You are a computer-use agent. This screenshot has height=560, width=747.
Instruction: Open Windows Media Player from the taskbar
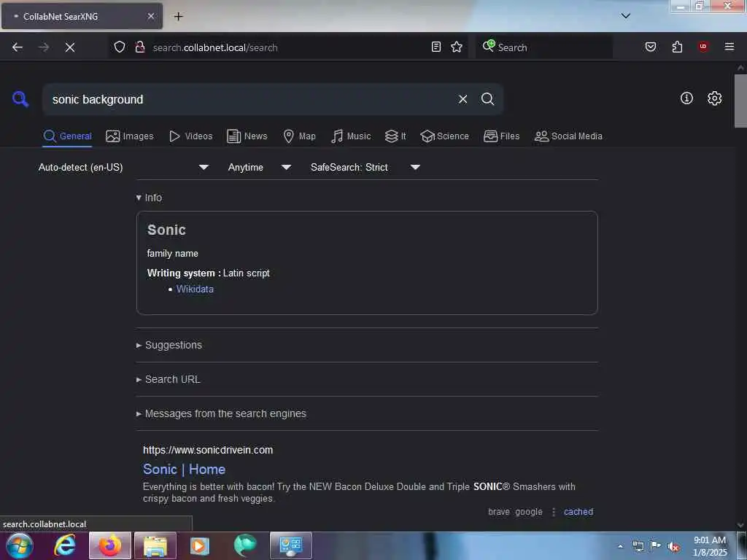point(200,545)
